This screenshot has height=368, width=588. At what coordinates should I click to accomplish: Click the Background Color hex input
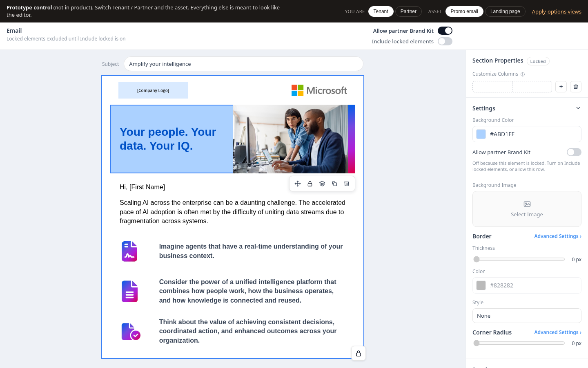tap(527, 134)
